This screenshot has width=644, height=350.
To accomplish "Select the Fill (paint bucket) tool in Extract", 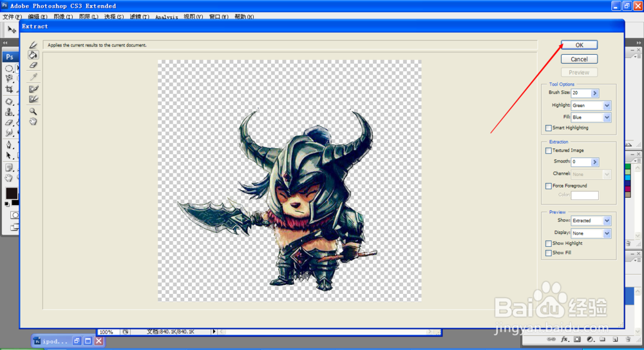I will pos(33,55).
